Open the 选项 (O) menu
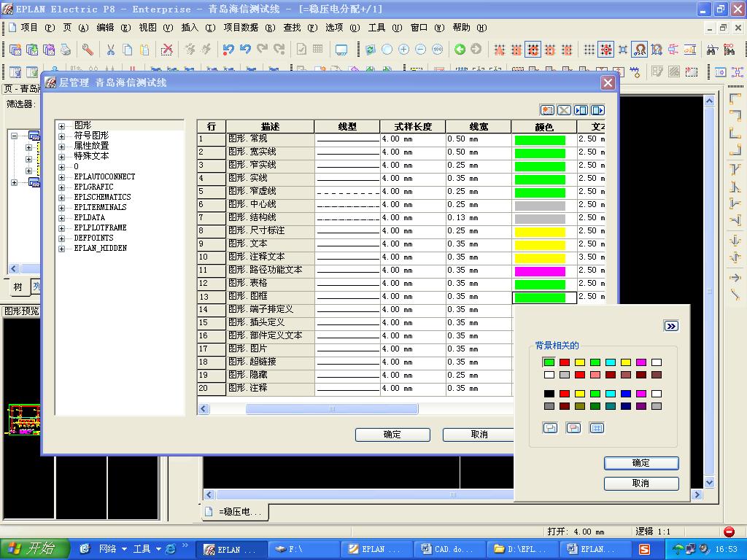Viewport: 747px width, 560px height. pyautogui.click(x=343, y=28)
